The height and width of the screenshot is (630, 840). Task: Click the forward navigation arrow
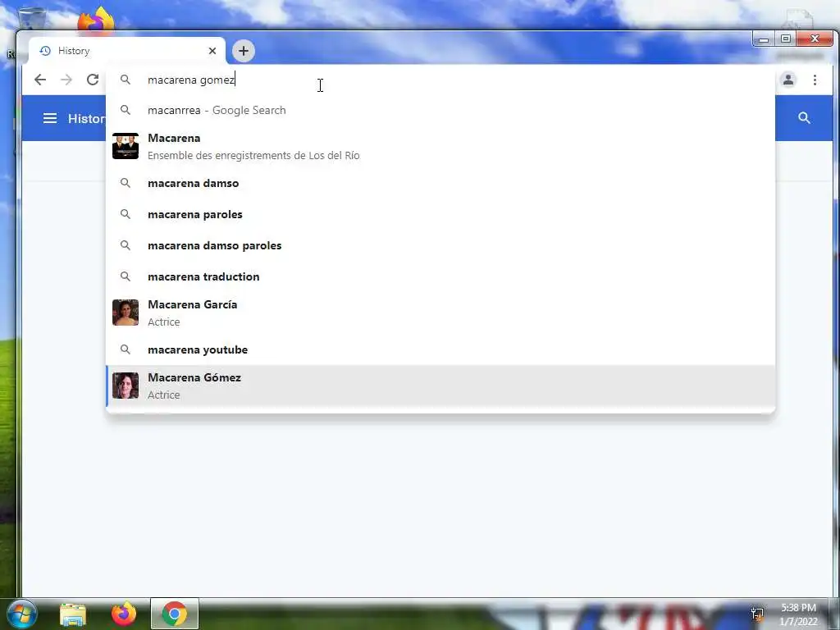click(66, 80)
